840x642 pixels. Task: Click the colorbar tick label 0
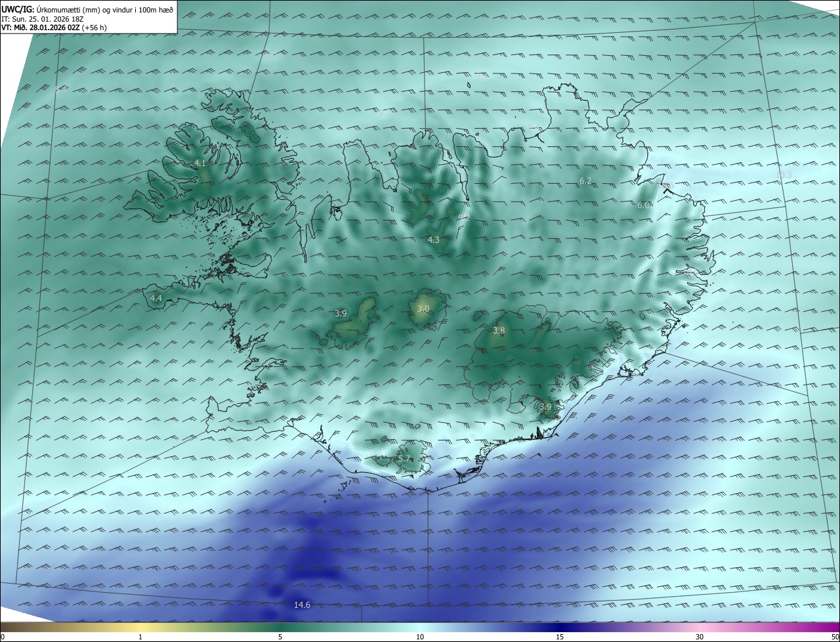point(3,637)
